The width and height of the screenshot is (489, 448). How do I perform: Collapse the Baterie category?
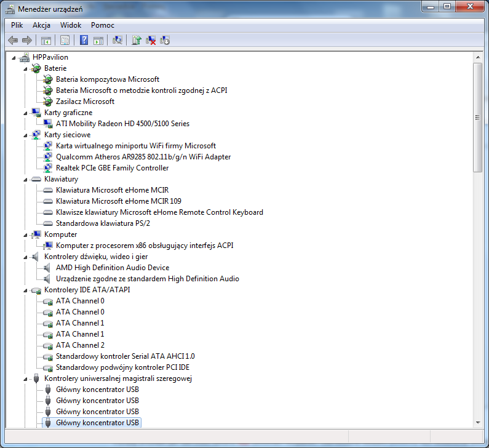tap(26, 69)
